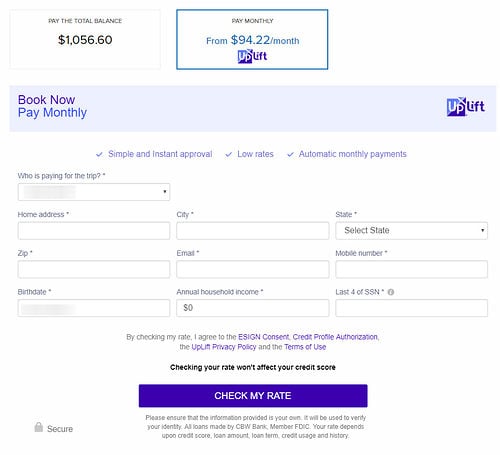This screenshot has width=500, height=455.
Task: Open the ESIGN Consent link
Action: coord(264,337)
